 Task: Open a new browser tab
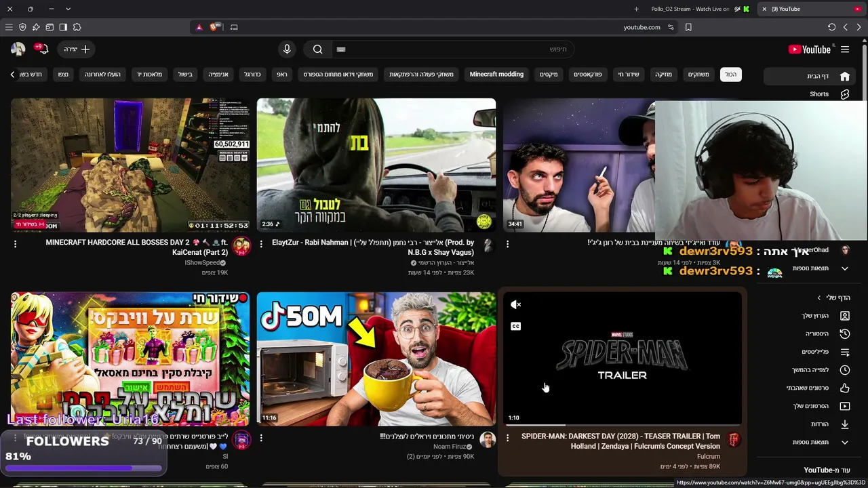[x=636, y=9]
